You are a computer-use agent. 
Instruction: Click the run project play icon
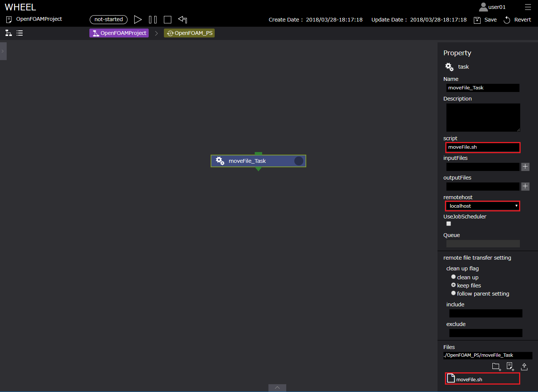138,20
